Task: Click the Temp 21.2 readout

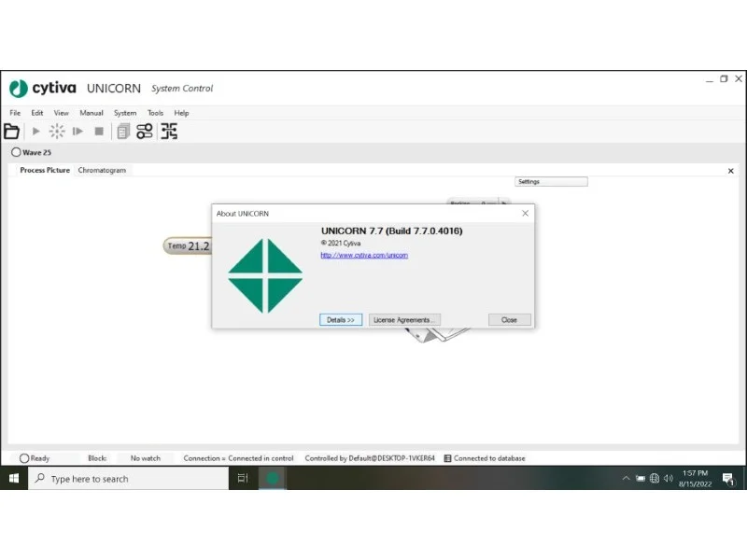Action: tap(189, 245)
